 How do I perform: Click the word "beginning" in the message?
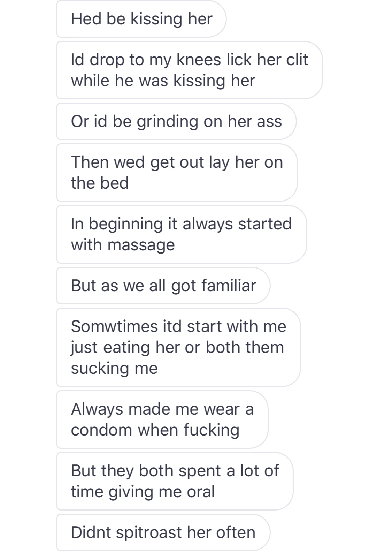[125, 224]
